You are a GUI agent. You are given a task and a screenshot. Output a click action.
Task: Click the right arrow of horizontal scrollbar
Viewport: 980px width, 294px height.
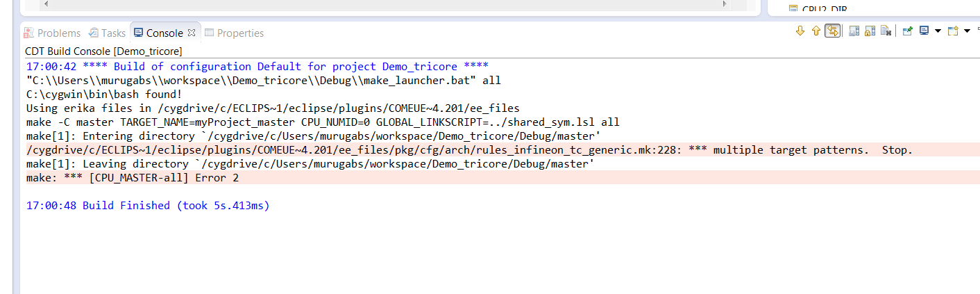click(x=726, y=4)
